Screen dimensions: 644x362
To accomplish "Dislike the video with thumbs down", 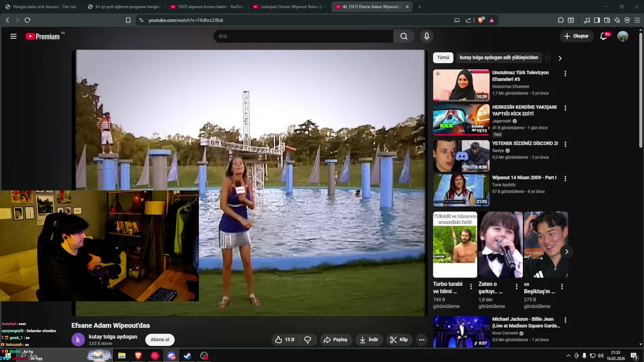I will tap(307, 340).
